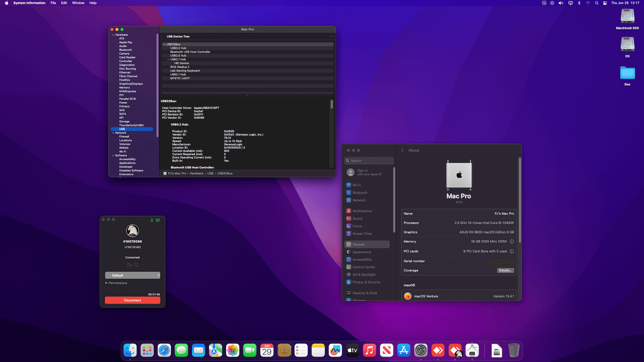Open the Edit menu
Viewport: 644px width, 362px height.
64,3
